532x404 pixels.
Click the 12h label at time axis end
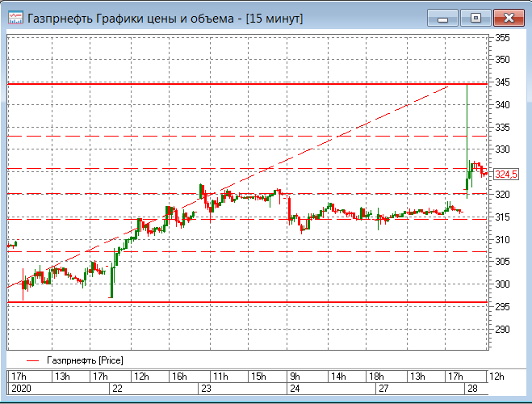[x=498, y=377]
